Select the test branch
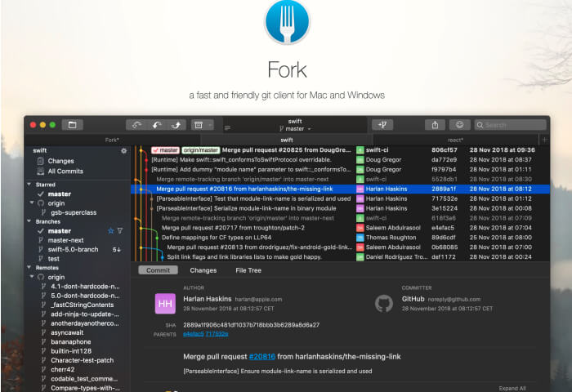This screenshot has width=572, height=392. [53, 259]
